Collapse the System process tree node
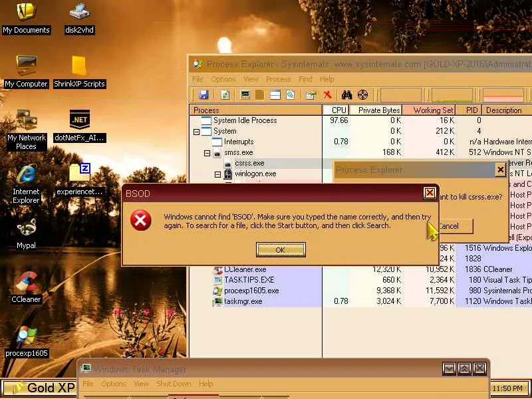Screen dimensions: 532x399 pos(196,132)
